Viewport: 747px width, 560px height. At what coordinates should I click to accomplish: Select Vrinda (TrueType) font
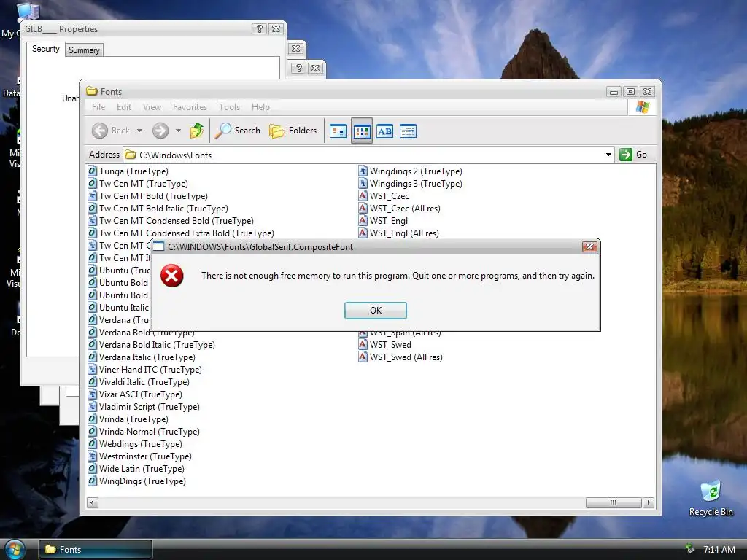[128, 419]
